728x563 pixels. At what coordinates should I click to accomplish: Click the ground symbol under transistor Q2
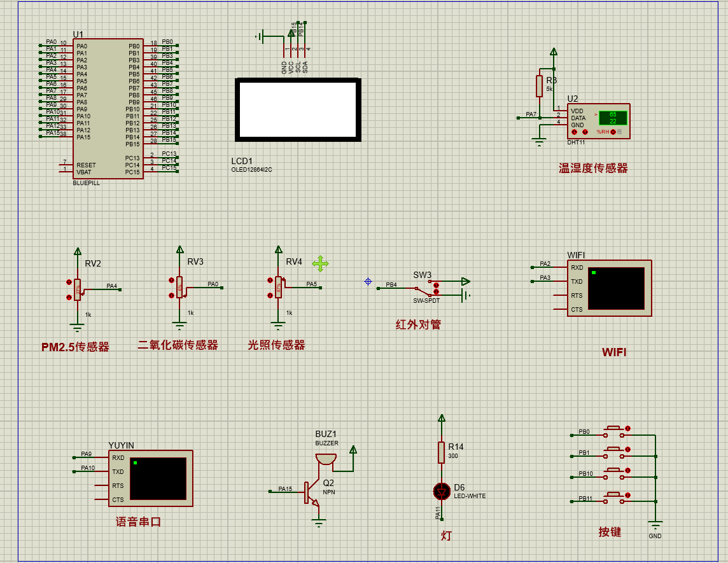[318, 524]
